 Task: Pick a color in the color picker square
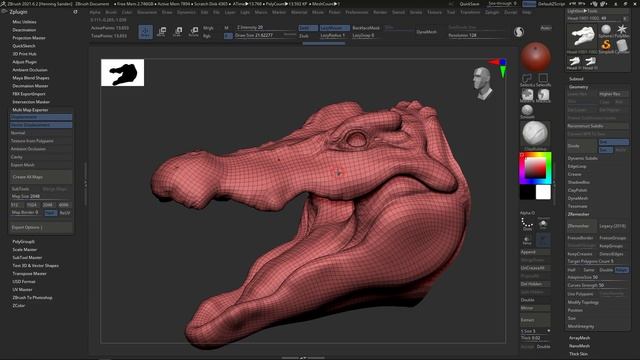(x=535, y=168)
